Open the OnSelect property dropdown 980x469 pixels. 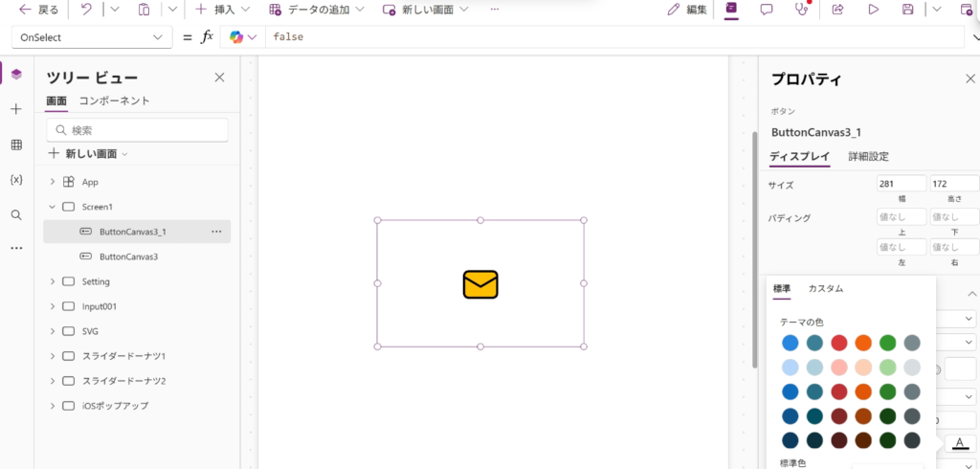(91, 37)
